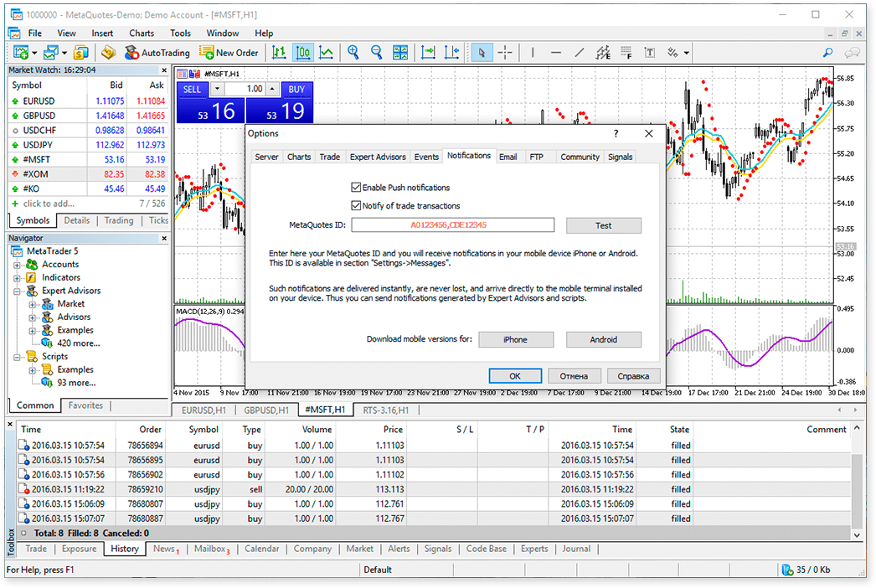Image resolution: width=876 pixels, height=588 pixels.
Task: Select the #XOM row in Market Watch
Action: coord(88,174)
